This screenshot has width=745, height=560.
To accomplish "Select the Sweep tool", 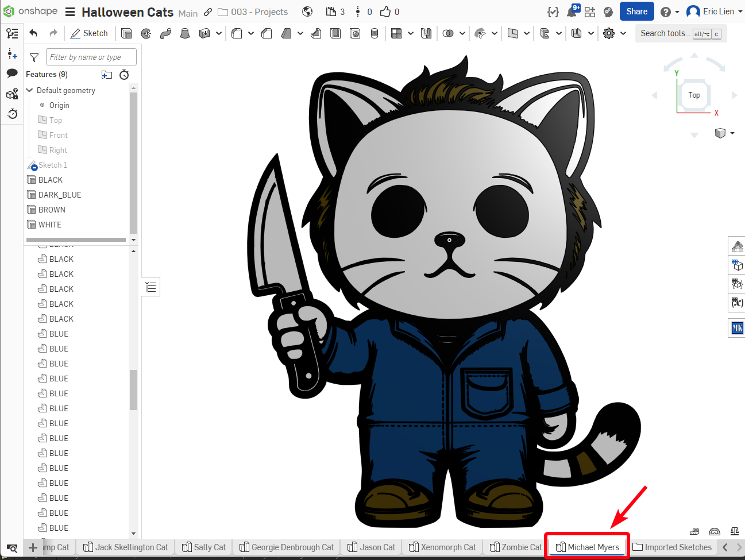I will click(x=165, y=33).
